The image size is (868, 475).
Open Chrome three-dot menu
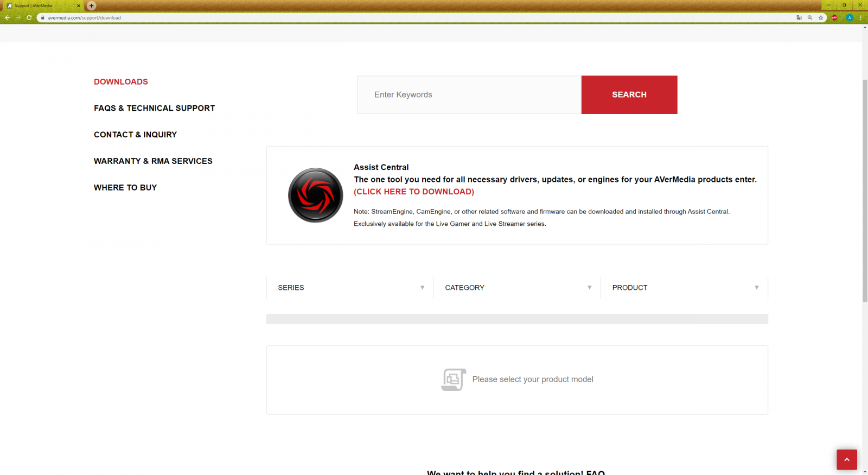[x=860, y=18]
